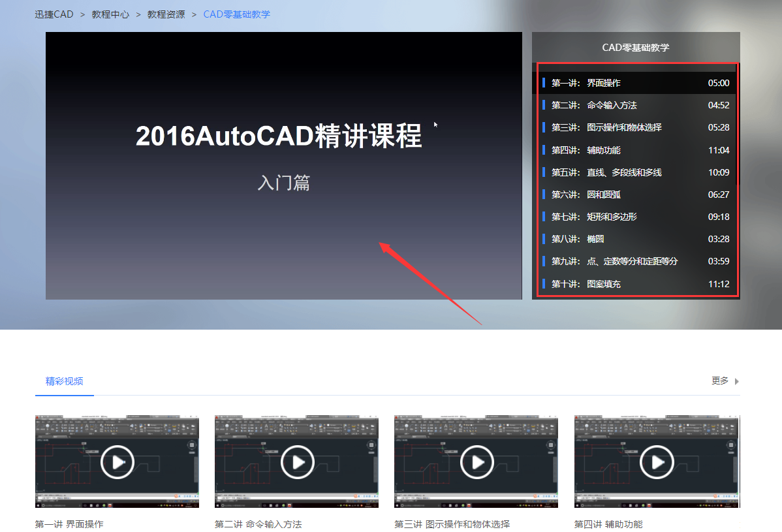Play the 第三讲 图示操作和物体选择 video thumbnail
Screen dimensions: 782x532
476,462
